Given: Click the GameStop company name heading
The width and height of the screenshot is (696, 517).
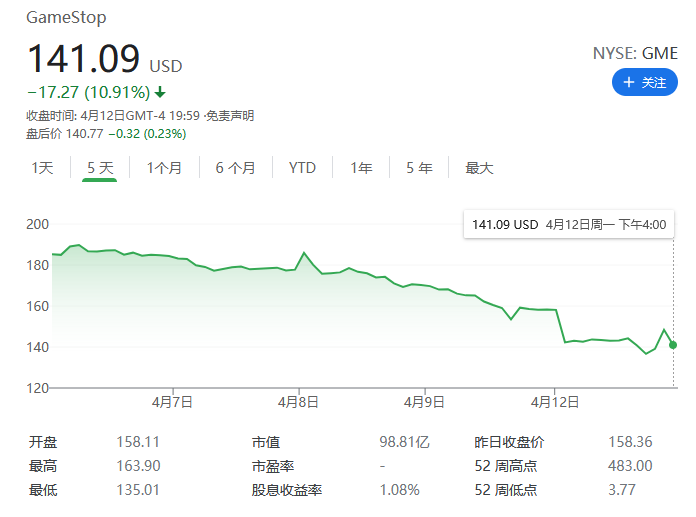Looking at the screenshot, I should (x=66, y=18).
